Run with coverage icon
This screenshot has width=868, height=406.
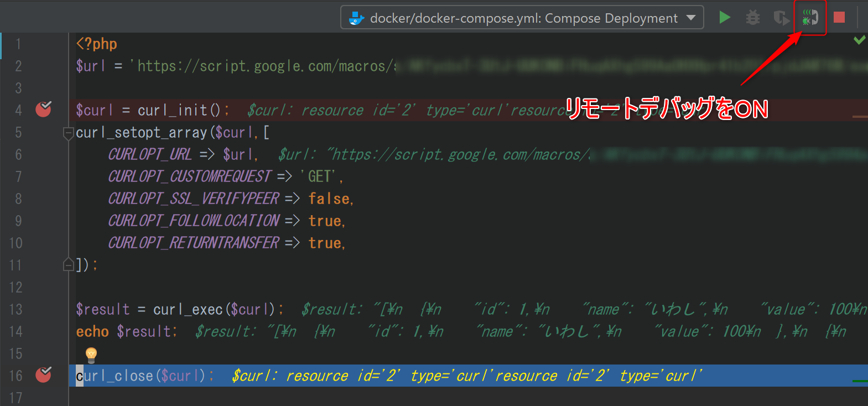(x=781, y=18)
